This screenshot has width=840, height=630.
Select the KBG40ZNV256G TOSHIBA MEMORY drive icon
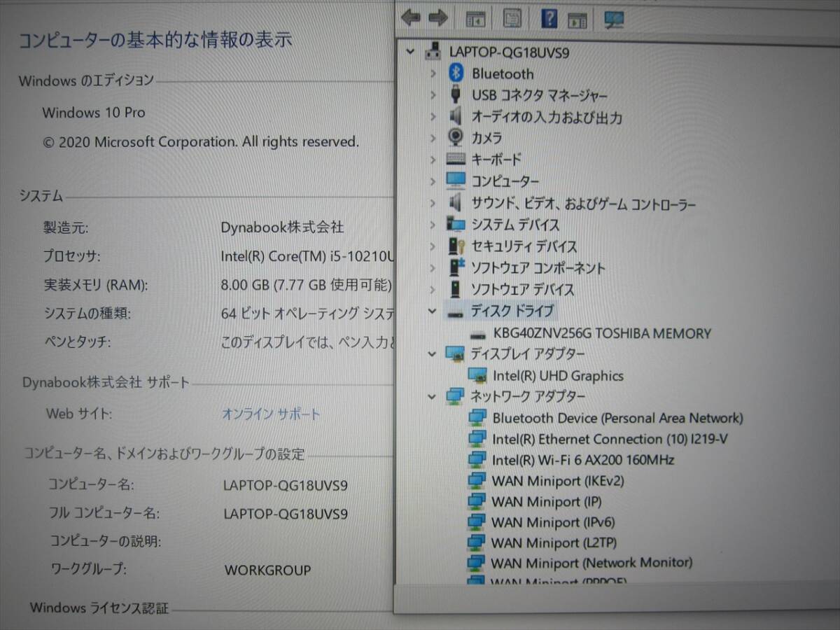479,334
